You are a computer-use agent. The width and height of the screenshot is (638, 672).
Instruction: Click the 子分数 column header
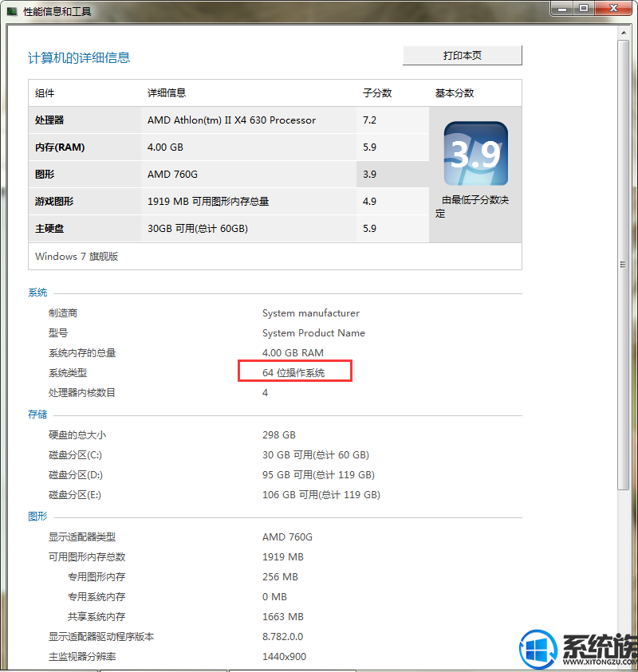point(377,93)
